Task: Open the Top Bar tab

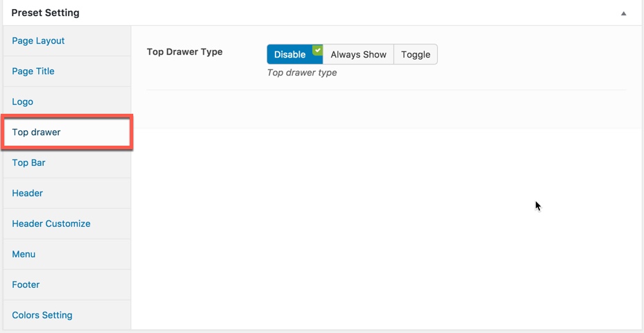Action: (67, 162)
